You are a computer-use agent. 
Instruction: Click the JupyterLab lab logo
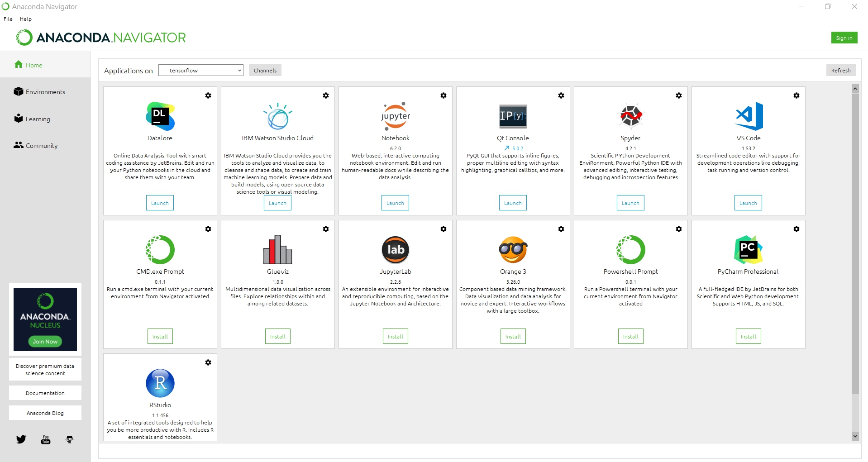tap(396, 250)
